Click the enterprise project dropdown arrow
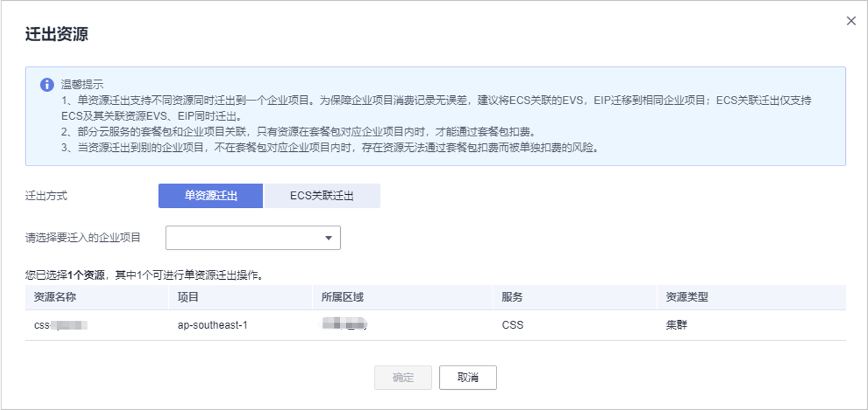The width and height of the screenshot is (868, 410). 328,238
